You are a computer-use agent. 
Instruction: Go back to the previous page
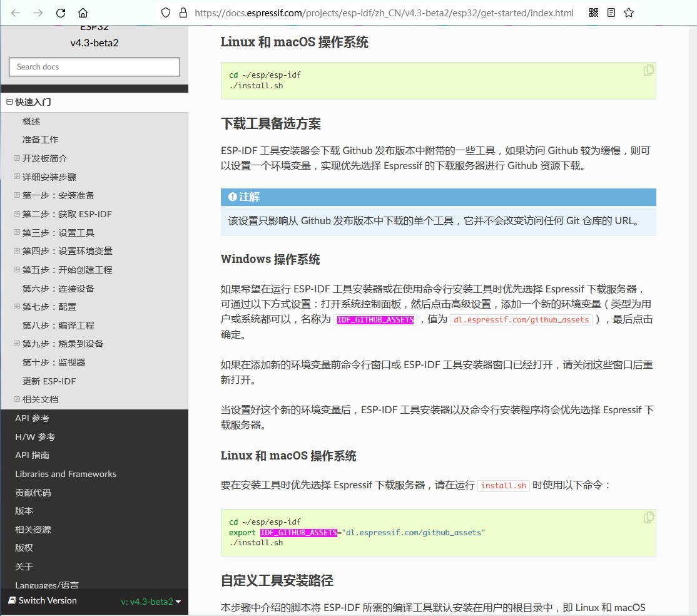pyautogui.click(x=16, y=13)
